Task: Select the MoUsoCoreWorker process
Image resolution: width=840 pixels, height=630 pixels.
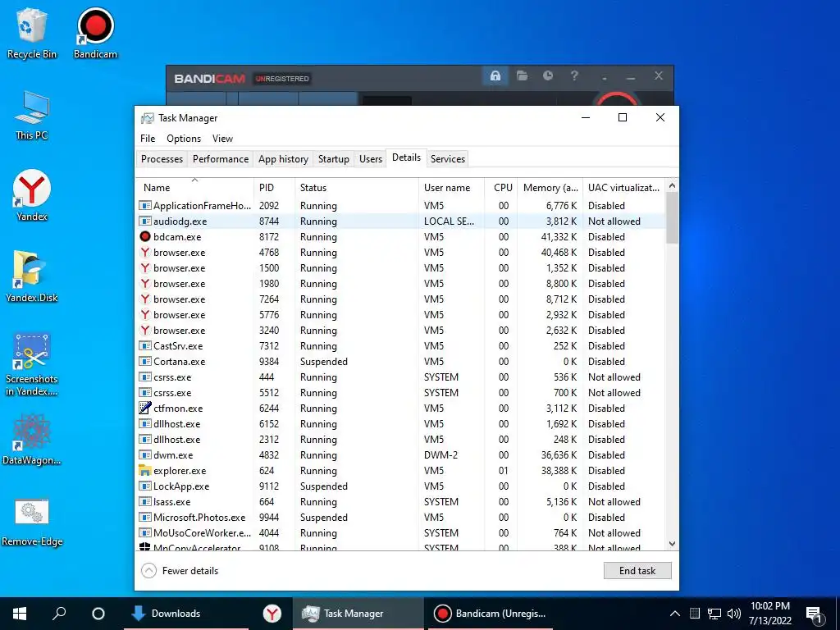Action: tap(400, 532)
